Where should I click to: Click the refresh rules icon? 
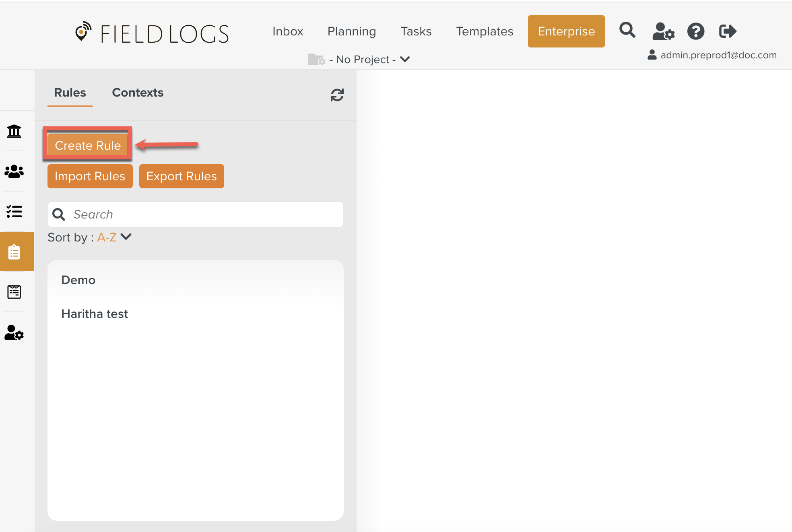(337, 95)
